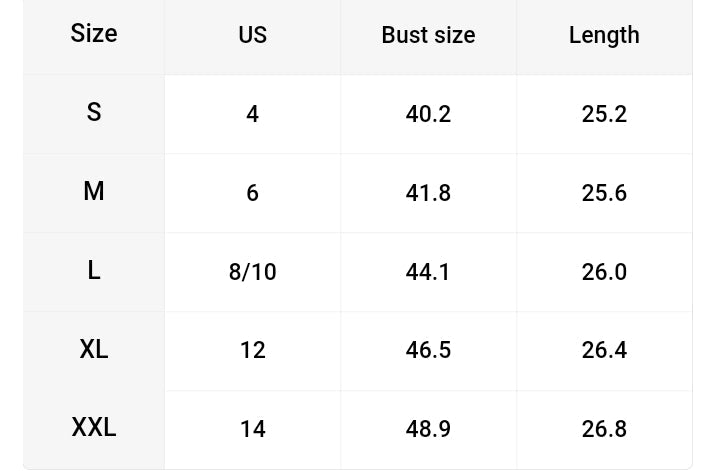
Task: Click bust size 48.9 cell
Action: 428,430
